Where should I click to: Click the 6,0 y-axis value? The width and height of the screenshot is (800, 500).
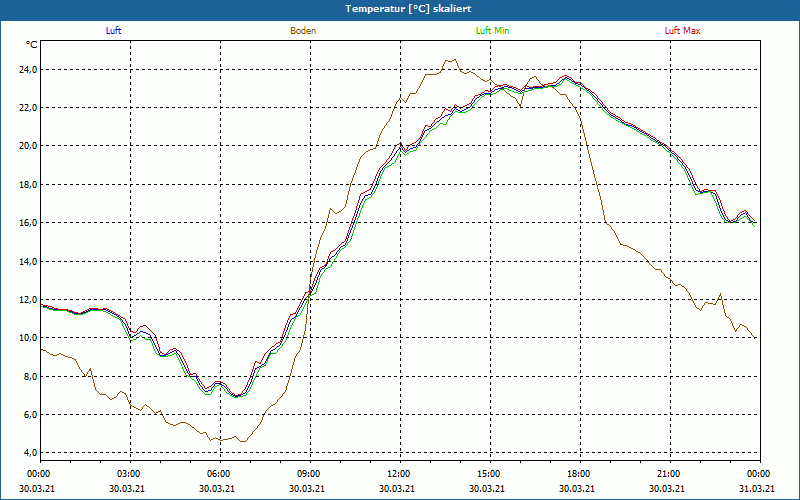point(31,415)
